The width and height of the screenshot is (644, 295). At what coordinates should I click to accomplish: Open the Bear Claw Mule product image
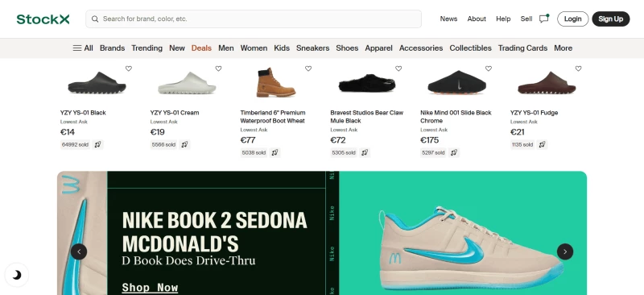click(367, 84)
